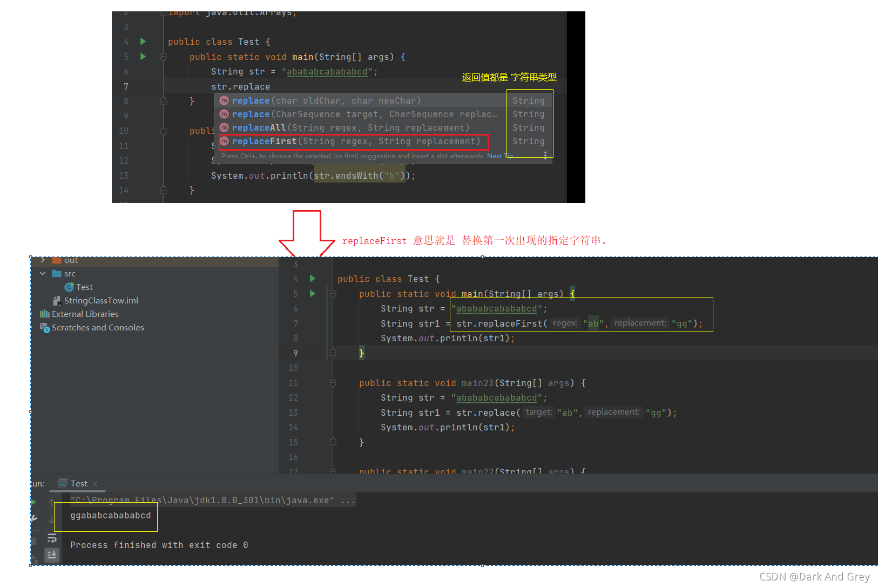The width and height of the screenshot is (878, 588).
Task: Click method icon beside replaceAll suggestion
Action: [x=225, y=127]
